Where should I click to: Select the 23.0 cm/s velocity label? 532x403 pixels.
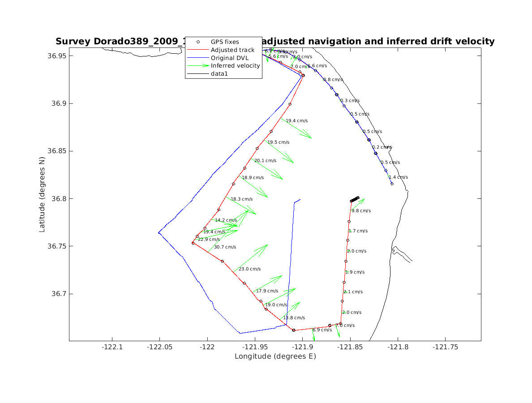(x=249, y=269)
